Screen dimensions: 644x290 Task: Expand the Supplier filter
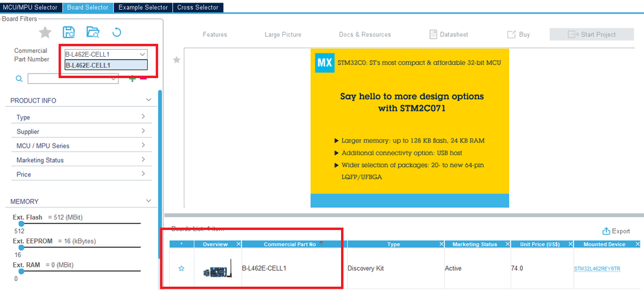[143, 131]
